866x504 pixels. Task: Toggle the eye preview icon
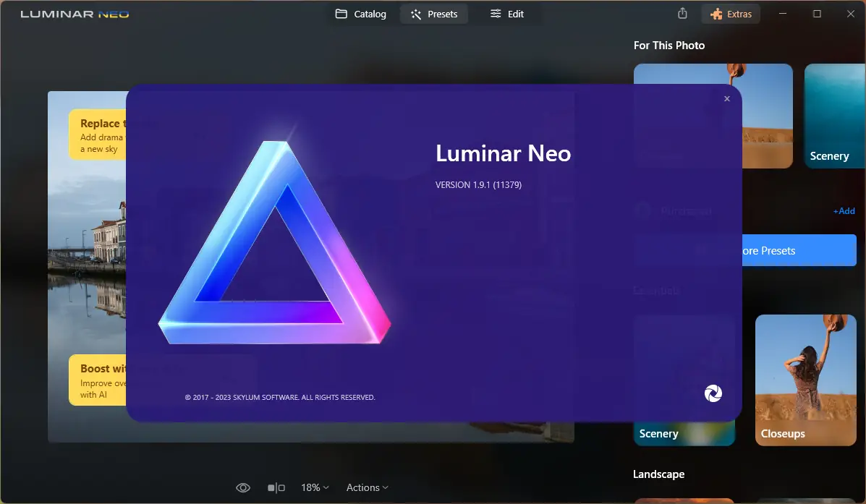243,487
